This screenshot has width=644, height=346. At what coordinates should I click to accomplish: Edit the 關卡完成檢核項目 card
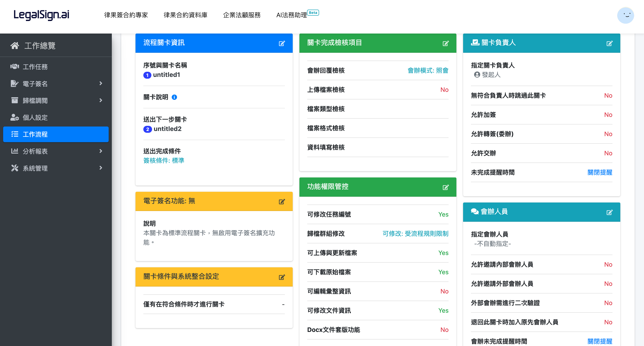point(445,43)
